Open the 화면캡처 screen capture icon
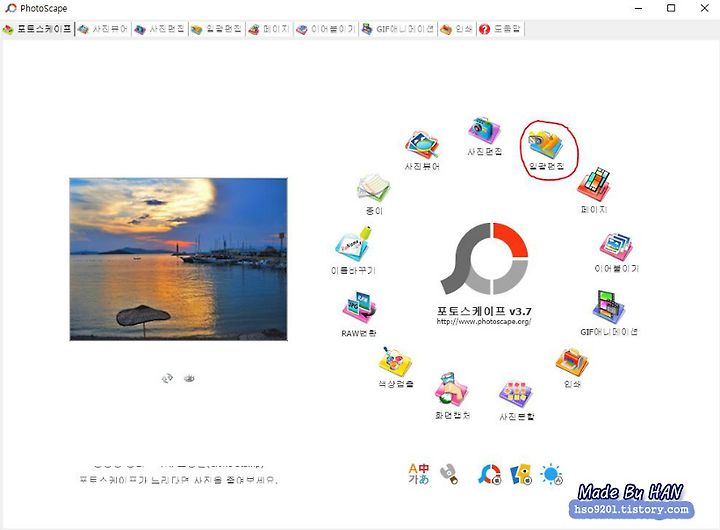 tap(452, 396)
